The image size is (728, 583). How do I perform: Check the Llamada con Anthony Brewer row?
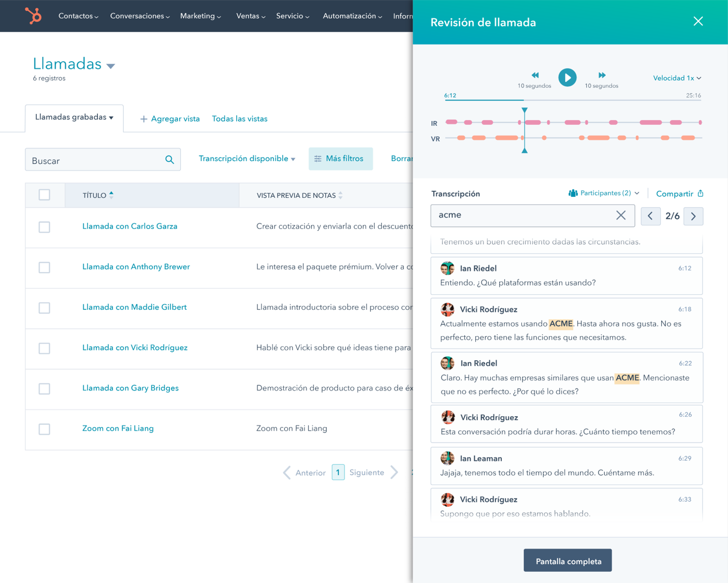tap(45, 267)
